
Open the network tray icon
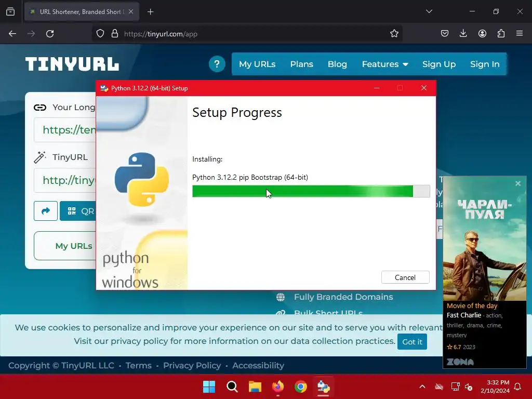click(455, 387)
